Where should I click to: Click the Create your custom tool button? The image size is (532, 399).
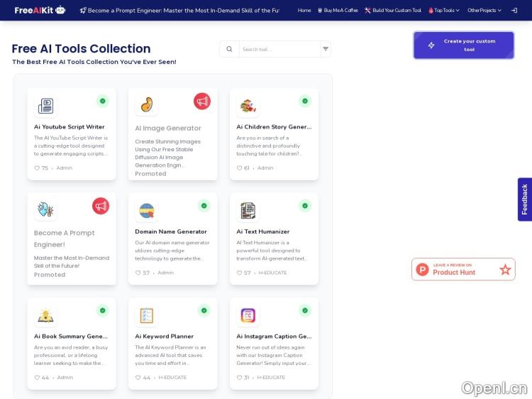click(463, 45)
